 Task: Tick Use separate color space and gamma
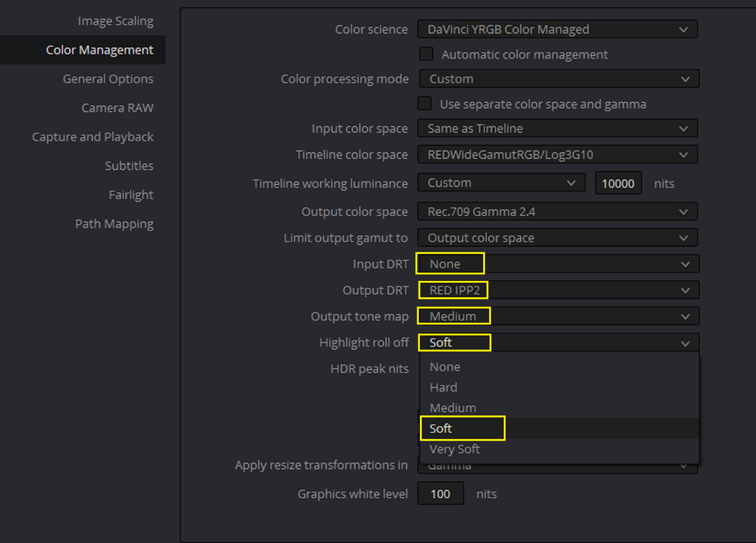point(425,104)
